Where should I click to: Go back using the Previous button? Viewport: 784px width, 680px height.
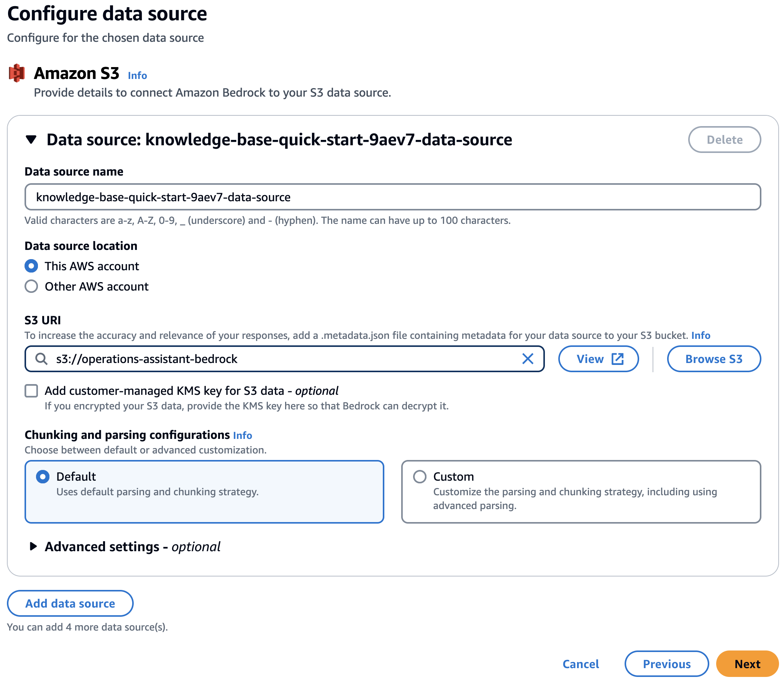(x=667, y=664)
